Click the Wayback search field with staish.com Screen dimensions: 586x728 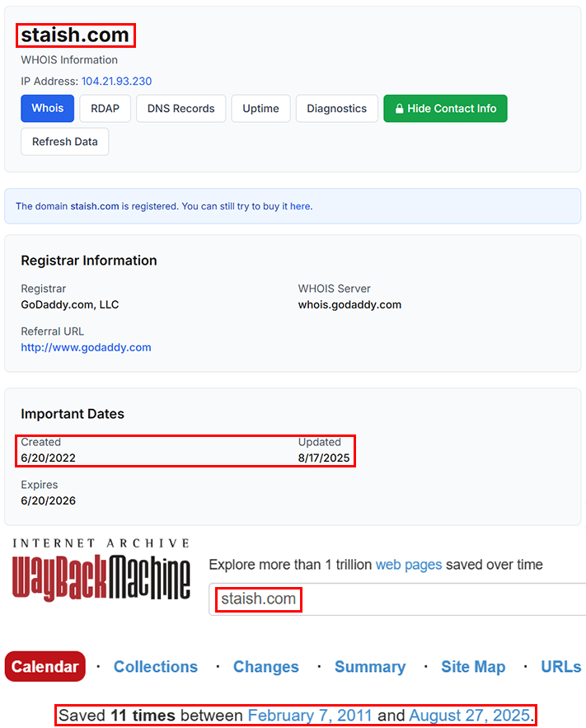tap(397, 599)
